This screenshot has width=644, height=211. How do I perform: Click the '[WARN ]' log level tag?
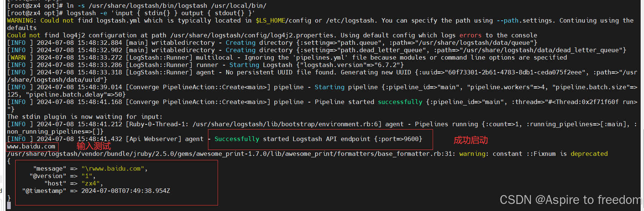pos(20,57)
